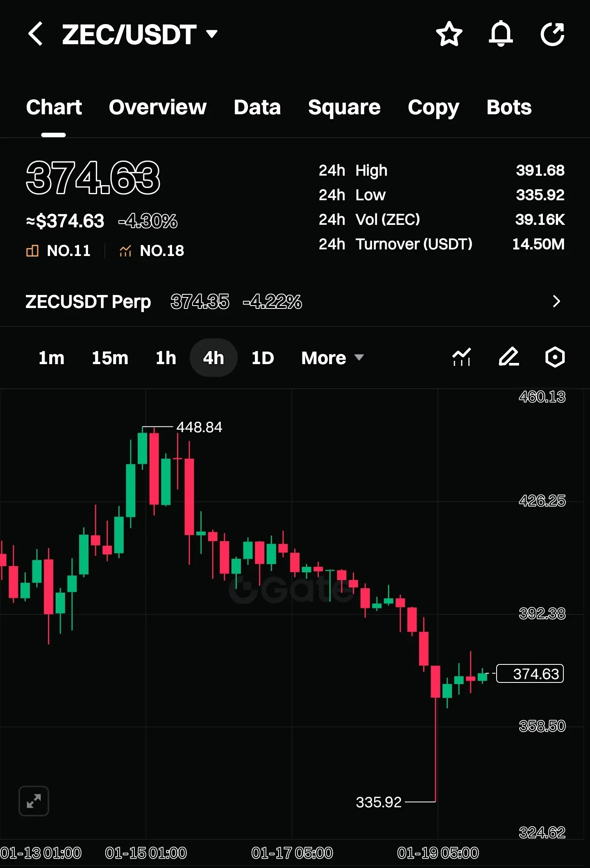Screen dimensions: 590x868
Task: Expand the More timeframes dropdown
Action: click(x=332, y=358)
